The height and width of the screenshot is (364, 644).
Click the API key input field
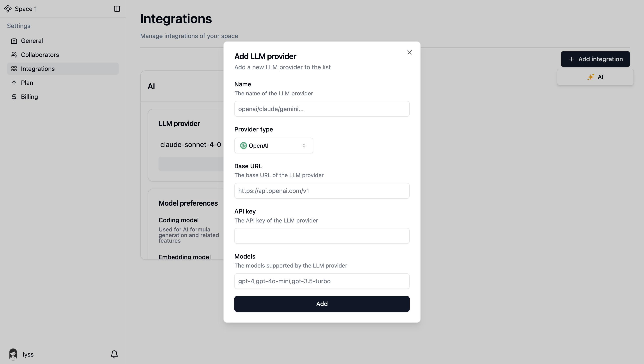pos(322,236)
